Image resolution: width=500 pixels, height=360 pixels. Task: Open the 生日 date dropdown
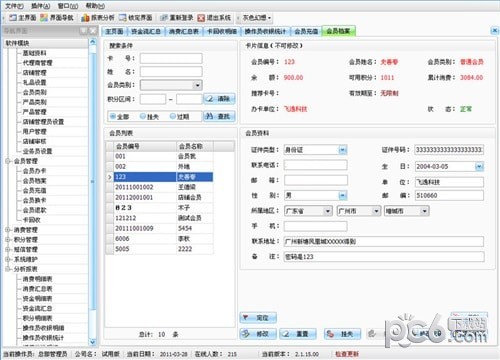click(479, 166)
